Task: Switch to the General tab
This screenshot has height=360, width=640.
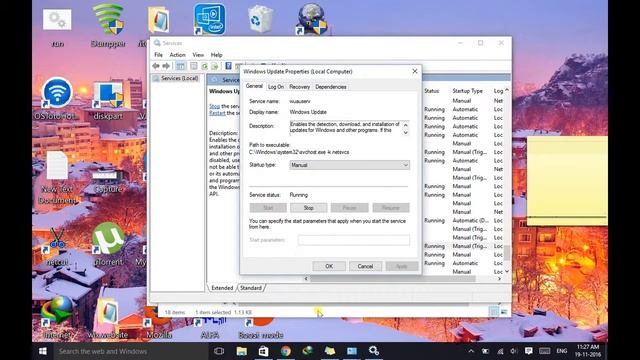Action: pyautogui.click(x=254, y=86)
